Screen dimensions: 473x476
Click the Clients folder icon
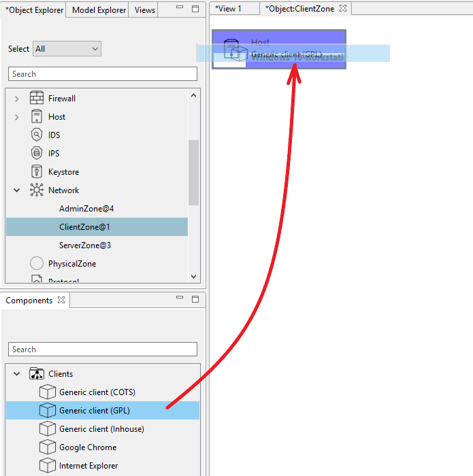[37, 373]
